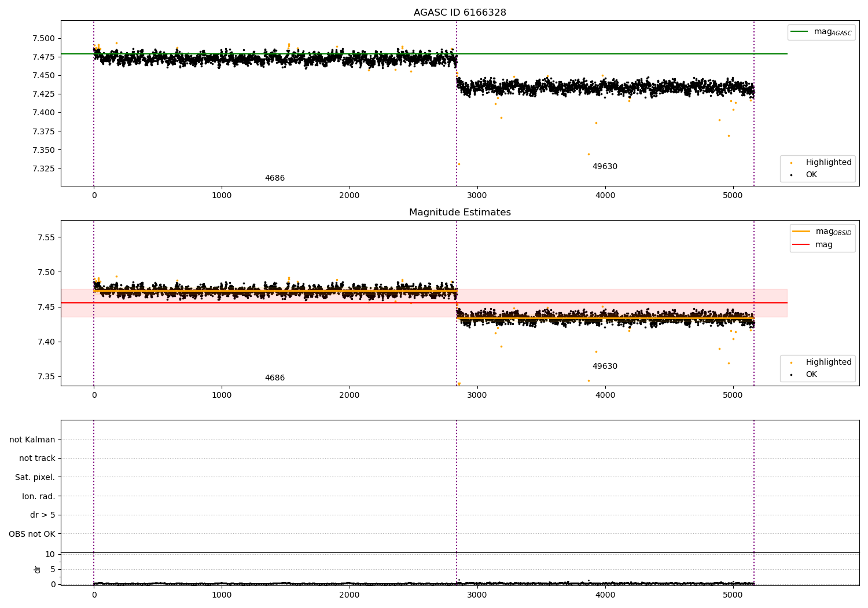Click the 1000 x-tick under the bottom plot
Screen dimensions: 868x608
click(x=222, y=595)
